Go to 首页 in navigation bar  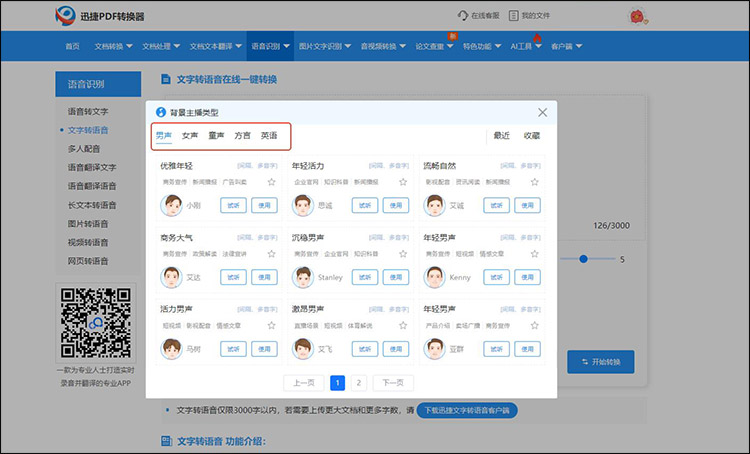[73, 46]
